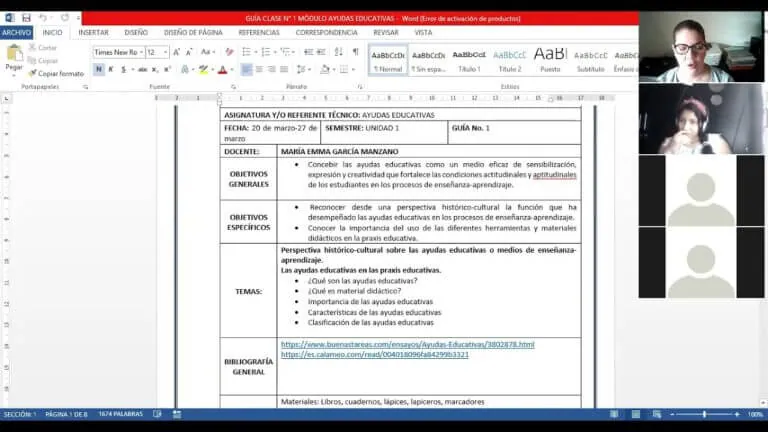Open the buenastareas.com bibliography link

(x=408, y=344)
